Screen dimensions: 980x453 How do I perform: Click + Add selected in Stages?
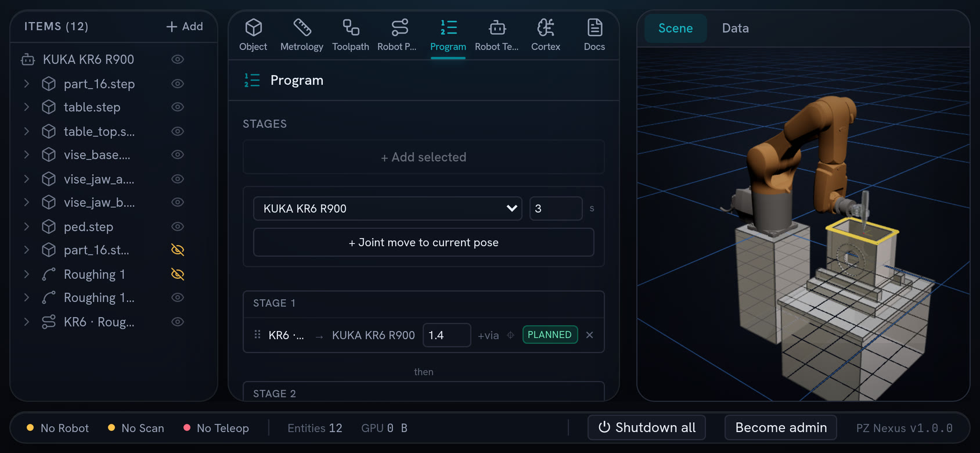[424, 157]
